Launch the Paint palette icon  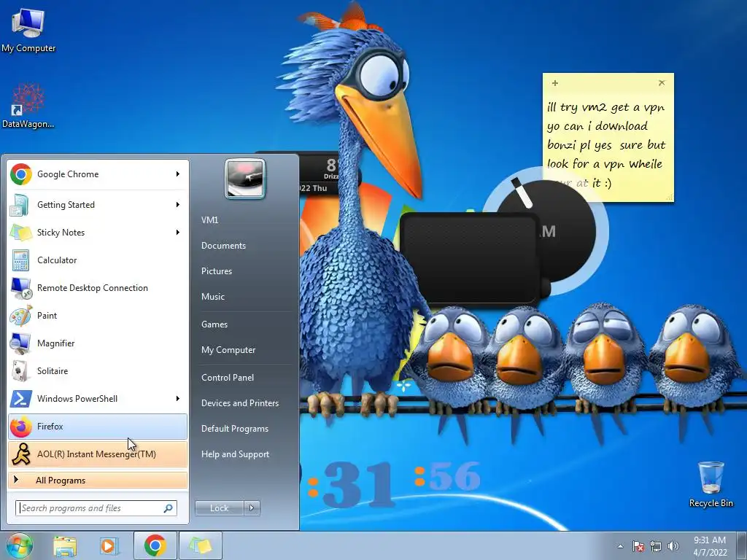pos(21,315)
